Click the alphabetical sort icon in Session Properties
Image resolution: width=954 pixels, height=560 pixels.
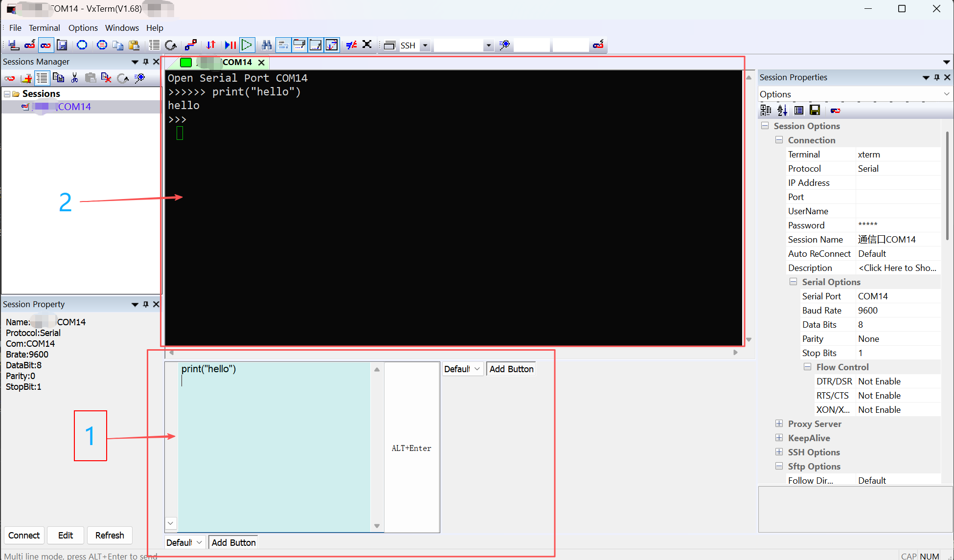(782, 111)
